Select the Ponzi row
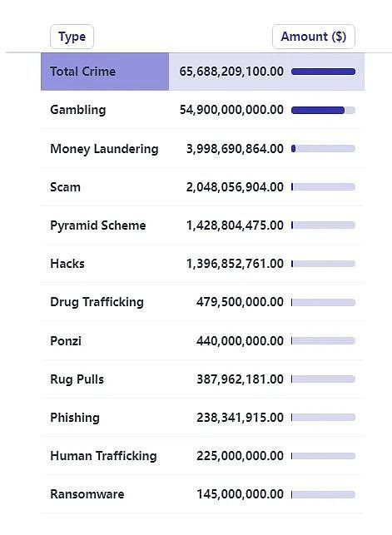 coord(202,340)
